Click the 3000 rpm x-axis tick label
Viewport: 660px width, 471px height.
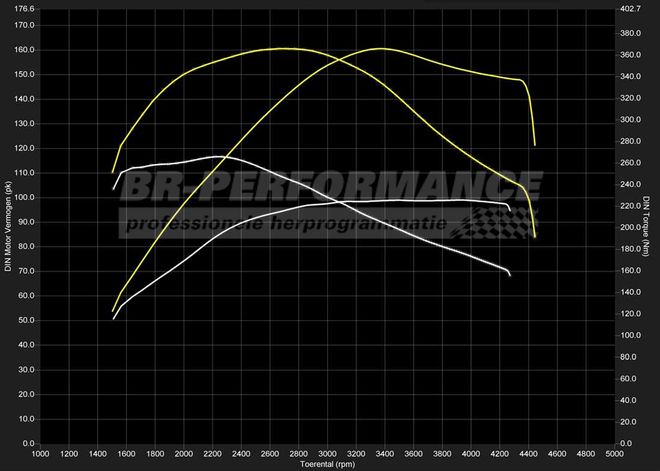tap(328, 454)
